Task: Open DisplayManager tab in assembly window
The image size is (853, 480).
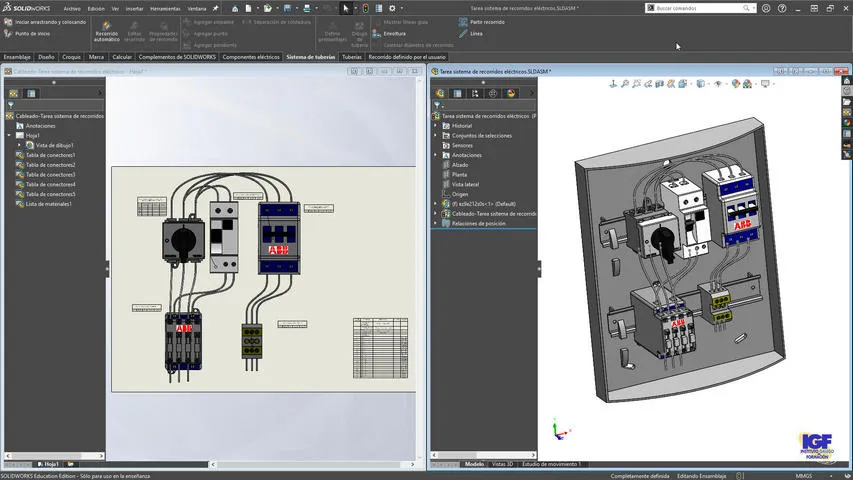Action: (510, 94)
